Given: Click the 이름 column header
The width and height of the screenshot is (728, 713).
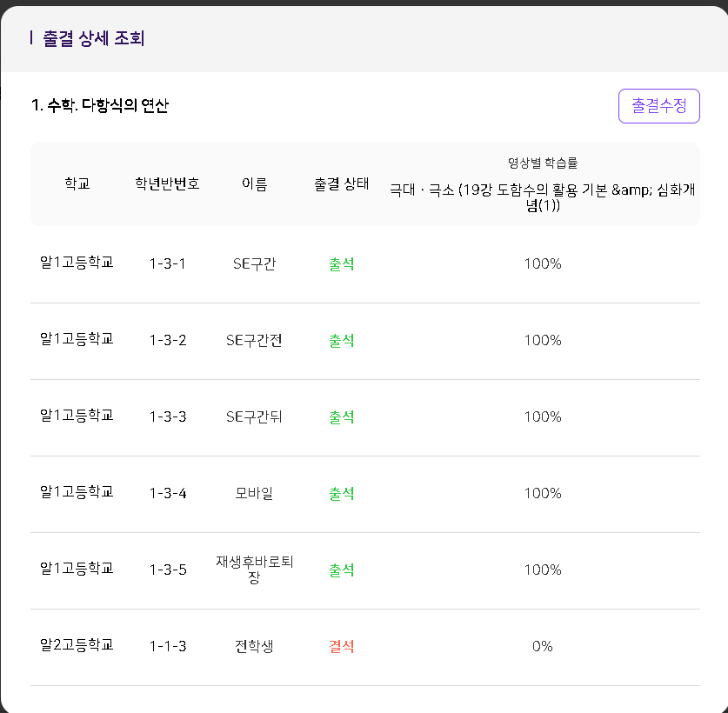Looking at the screenshot, I should 255,184.
